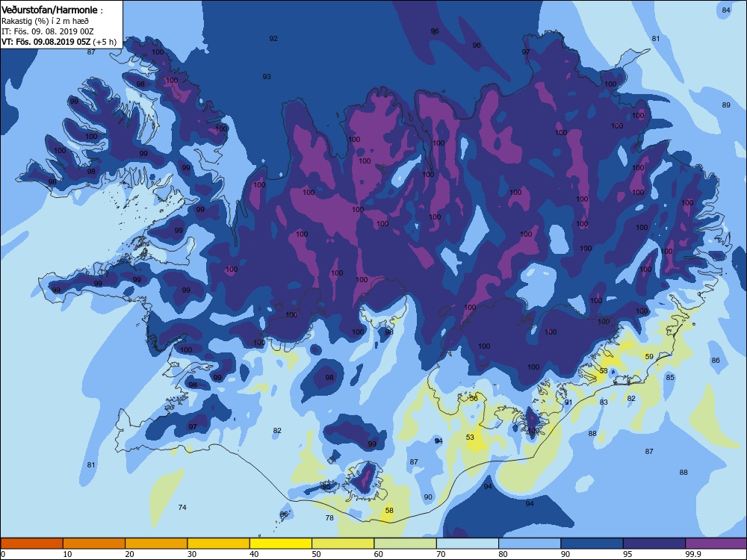Click the humidity value '78' on the map

(x=329, y=518)
